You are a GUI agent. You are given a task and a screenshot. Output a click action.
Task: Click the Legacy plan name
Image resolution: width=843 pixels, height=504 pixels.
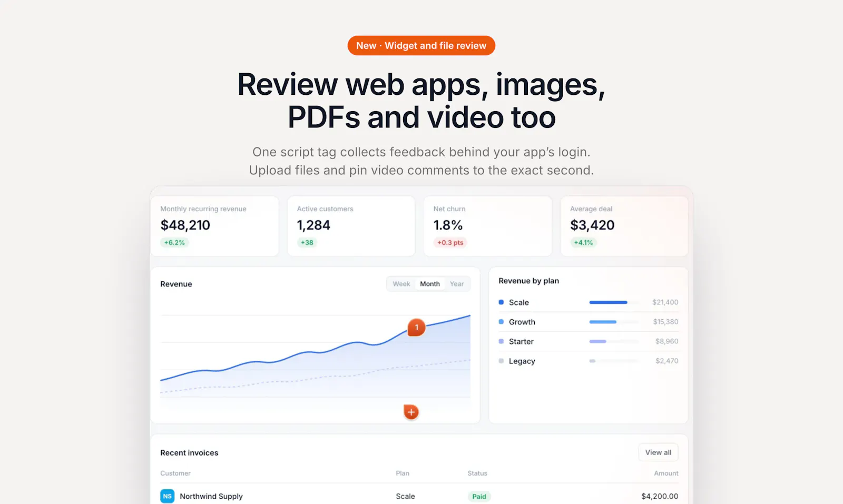pyautogui.click(x=522, y=361)
